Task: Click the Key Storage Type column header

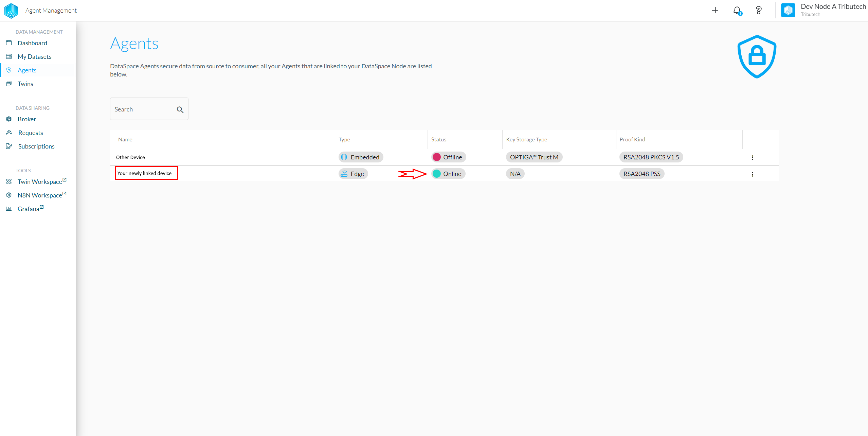Action: pos(527,139)
